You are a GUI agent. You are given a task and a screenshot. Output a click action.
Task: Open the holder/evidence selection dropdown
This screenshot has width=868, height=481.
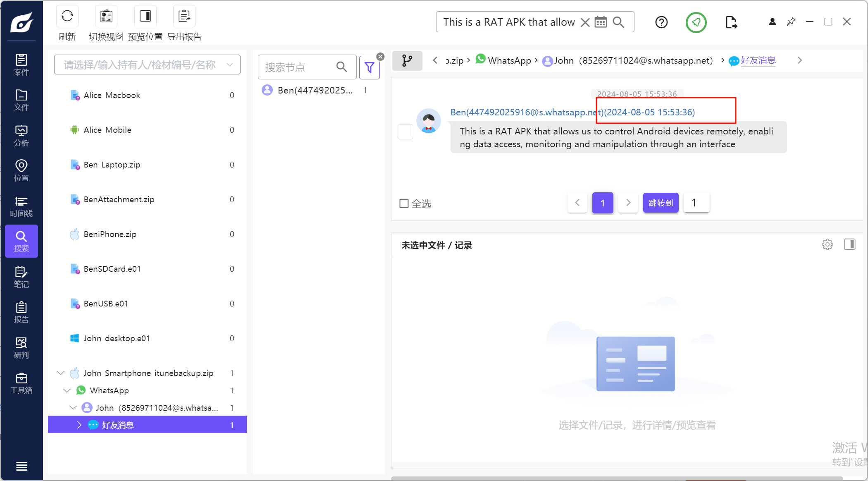coord(147,65)
